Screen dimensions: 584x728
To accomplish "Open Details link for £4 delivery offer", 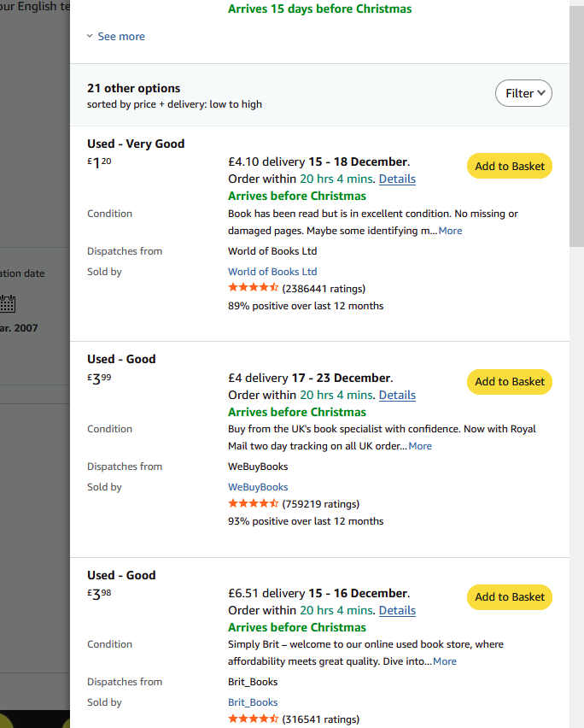I will (397, 395).
